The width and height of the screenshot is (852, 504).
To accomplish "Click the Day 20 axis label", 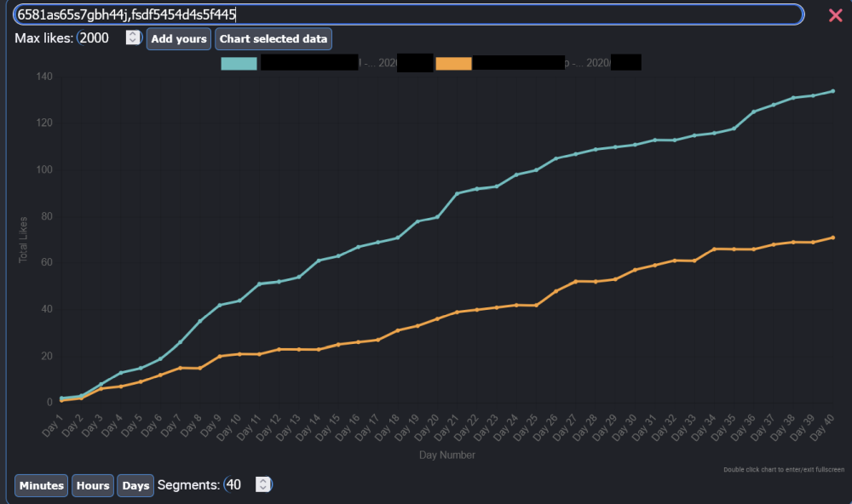I will 427,427.
